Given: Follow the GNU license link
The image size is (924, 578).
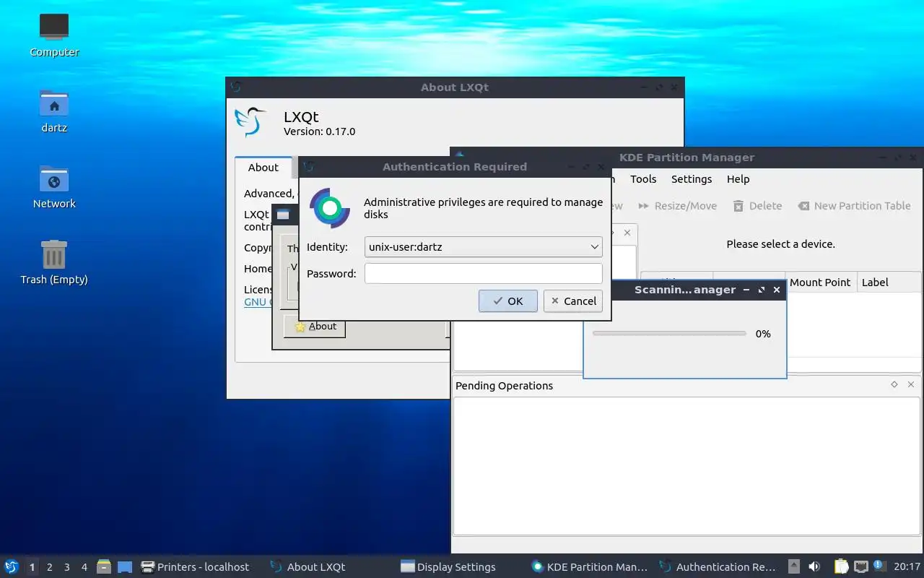Looking at the screenshot, I should 257,301.
